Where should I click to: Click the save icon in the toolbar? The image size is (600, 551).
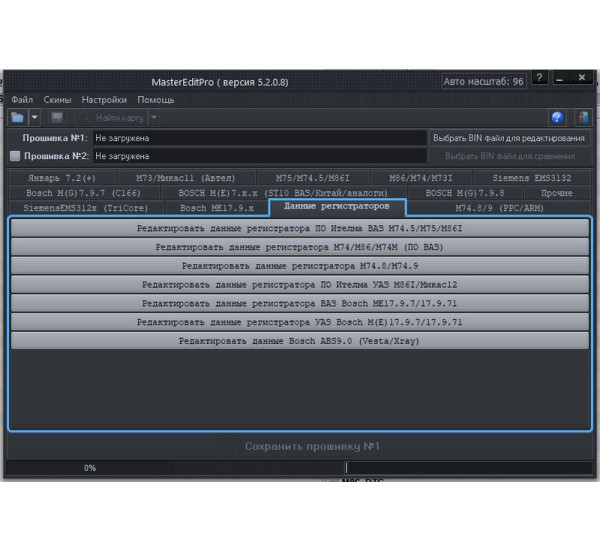pos(57,118)
